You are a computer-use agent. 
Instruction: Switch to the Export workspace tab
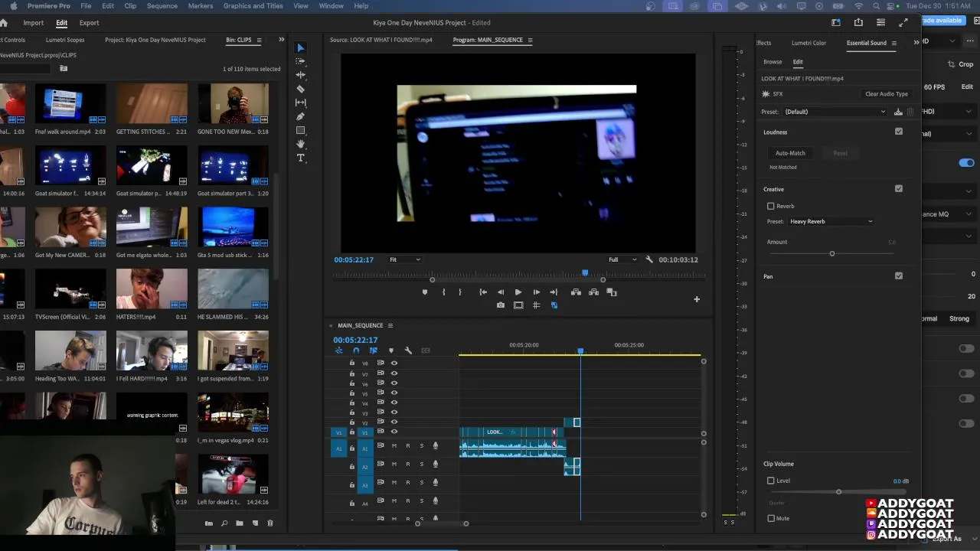[x=89, y=23]
